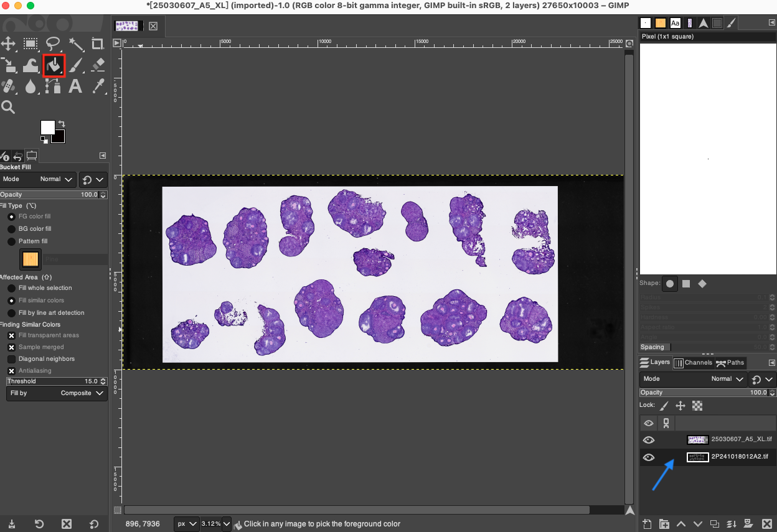
Task: Click the 25030607_A5_XL.tif layer thumbnail
Action: [697, 439]
